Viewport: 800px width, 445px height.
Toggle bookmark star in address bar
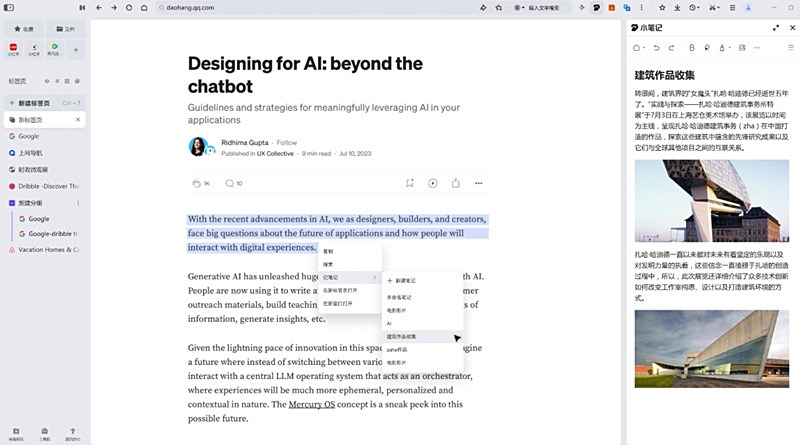(498, 8)
